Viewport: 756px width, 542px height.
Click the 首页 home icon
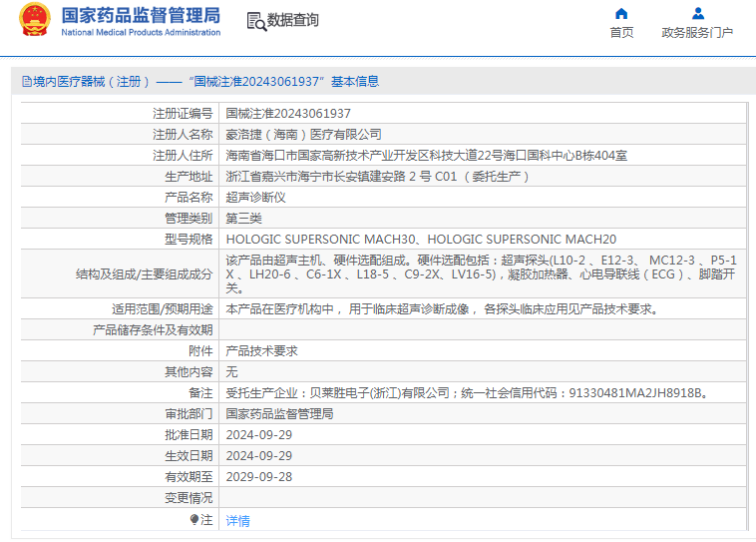621,13
